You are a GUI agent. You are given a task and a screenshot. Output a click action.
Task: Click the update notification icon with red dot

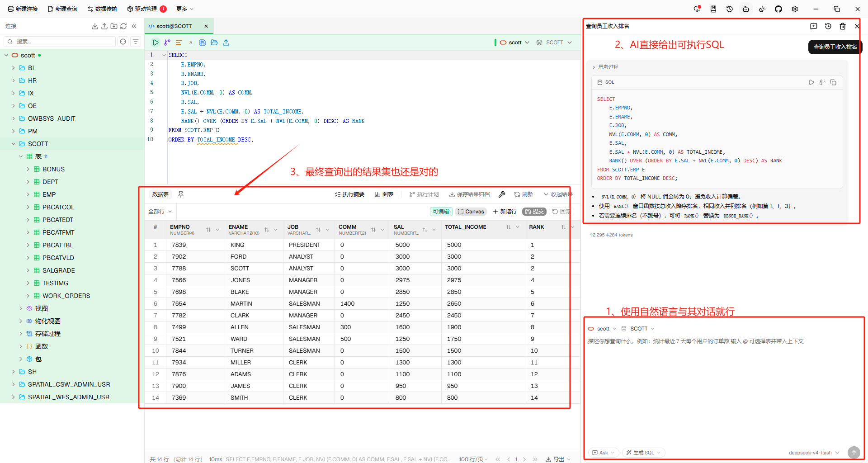[x=697, y=9]
